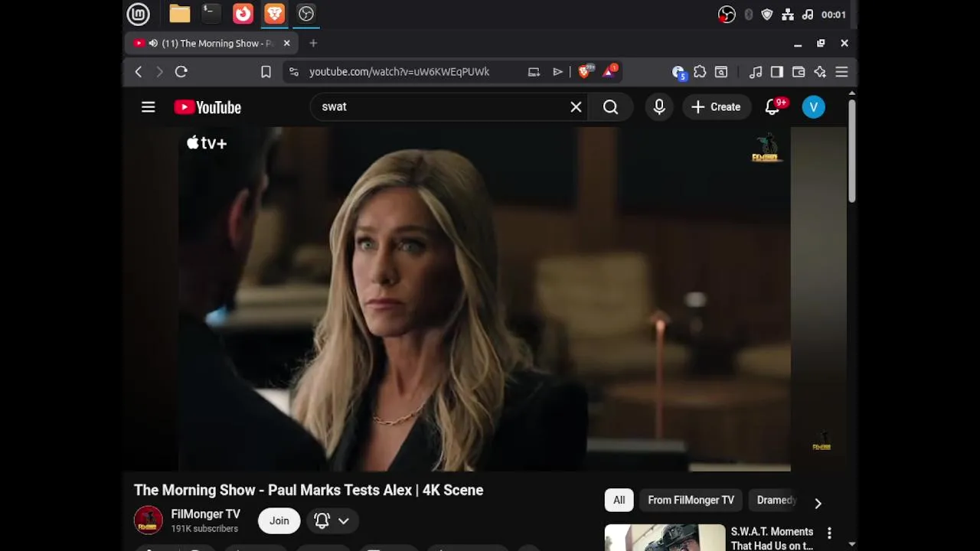
Task: Bookmark this page
Action: 266,72
